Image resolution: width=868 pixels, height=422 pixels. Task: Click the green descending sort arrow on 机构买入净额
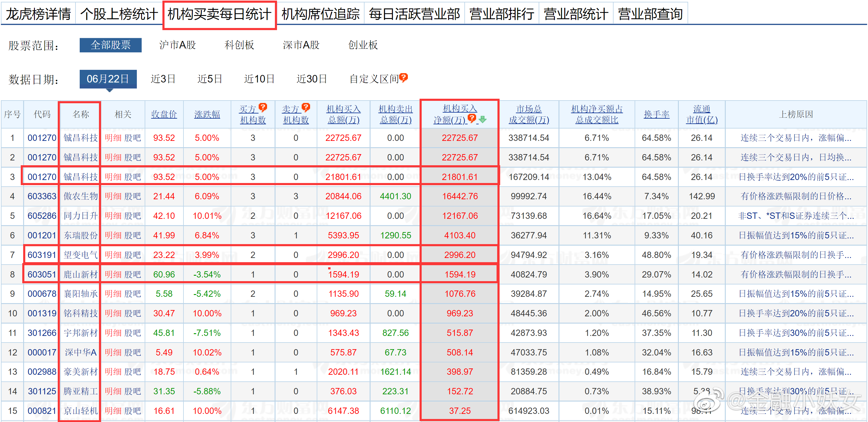pos(483,120)
